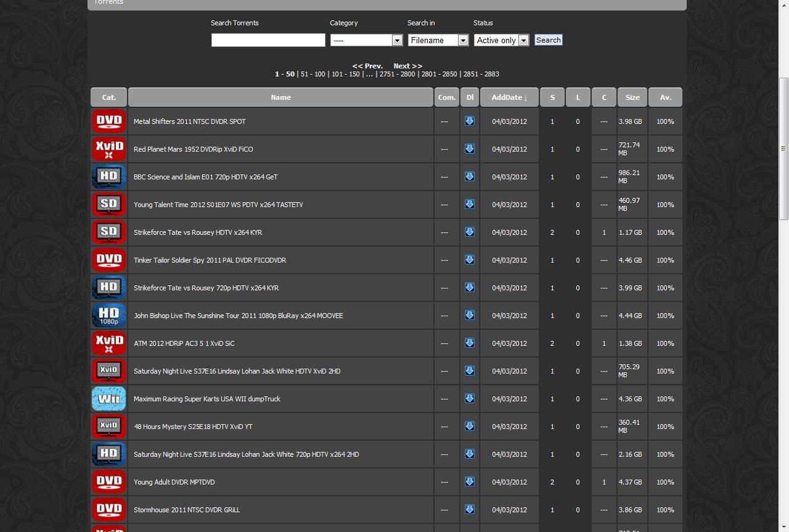This screenshot has width=789, height=532.
Task: Click XviD TV icon for 48 Hours Mystery
Action: 108,427
